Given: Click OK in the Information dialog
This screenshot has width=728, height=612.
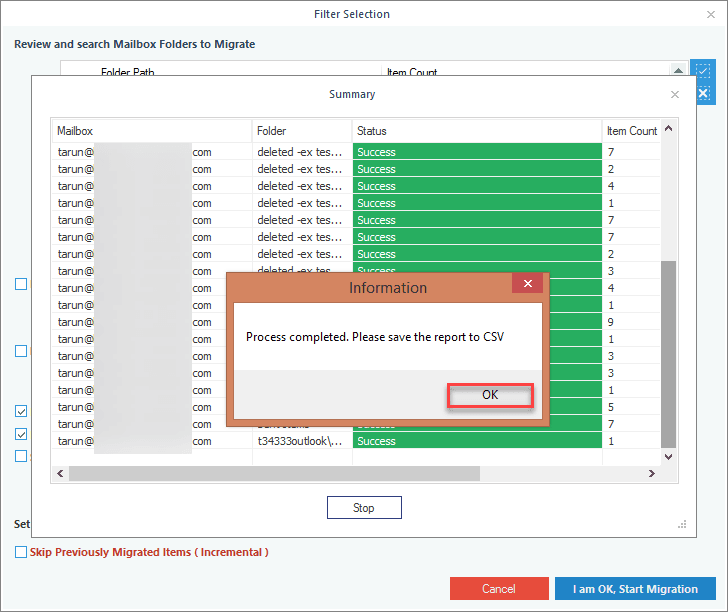Looking at the screenshot, I should coord(490,395).
